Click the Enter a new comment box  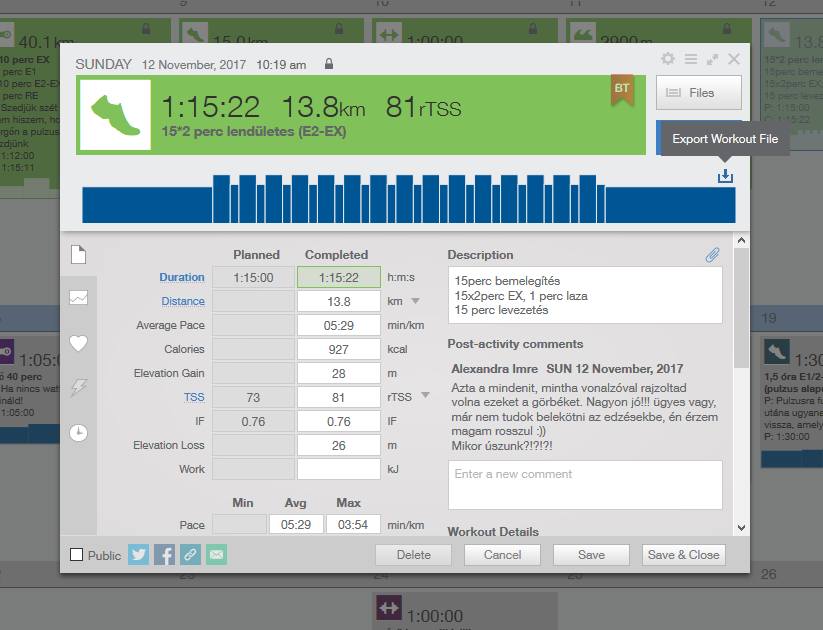click(585, 485)
